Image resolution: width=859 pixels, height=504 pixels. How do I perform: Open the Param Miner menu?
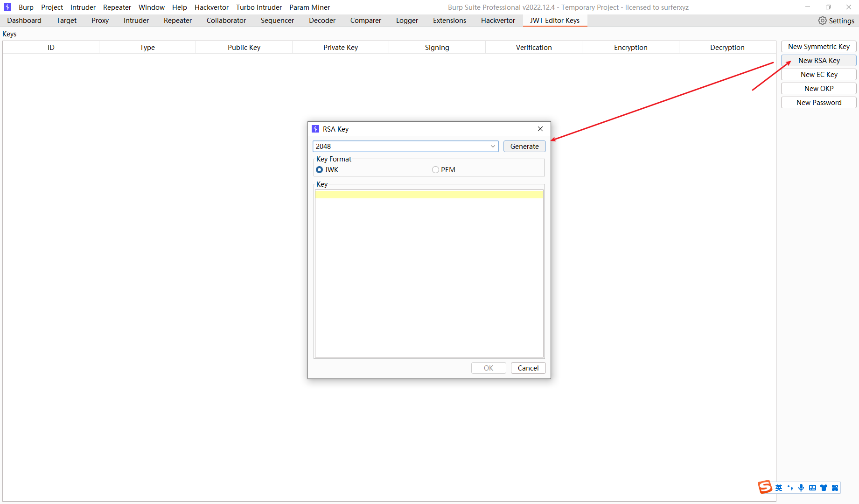(x=309, y=7)
